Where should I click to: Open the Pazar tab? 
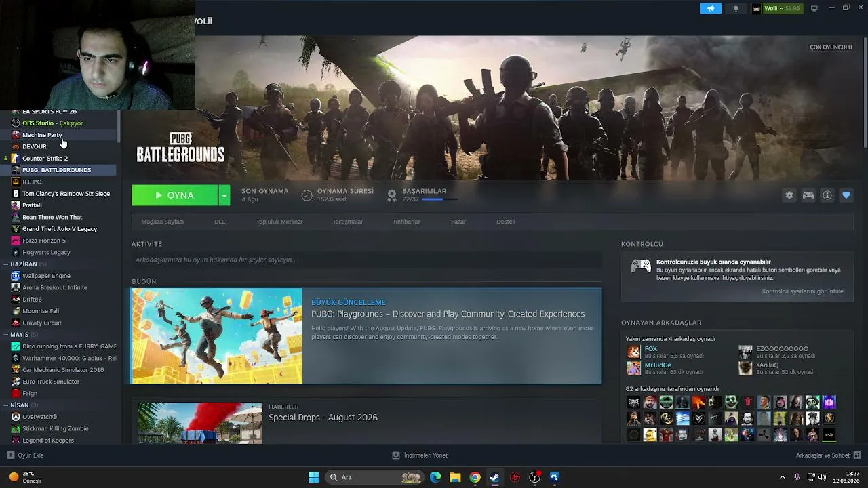click(x=458, y=222)
